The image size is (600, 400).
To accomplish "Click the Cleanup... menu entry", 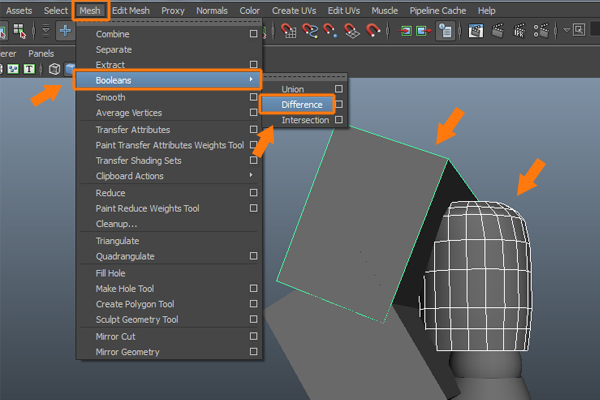I will coord(116,224).
